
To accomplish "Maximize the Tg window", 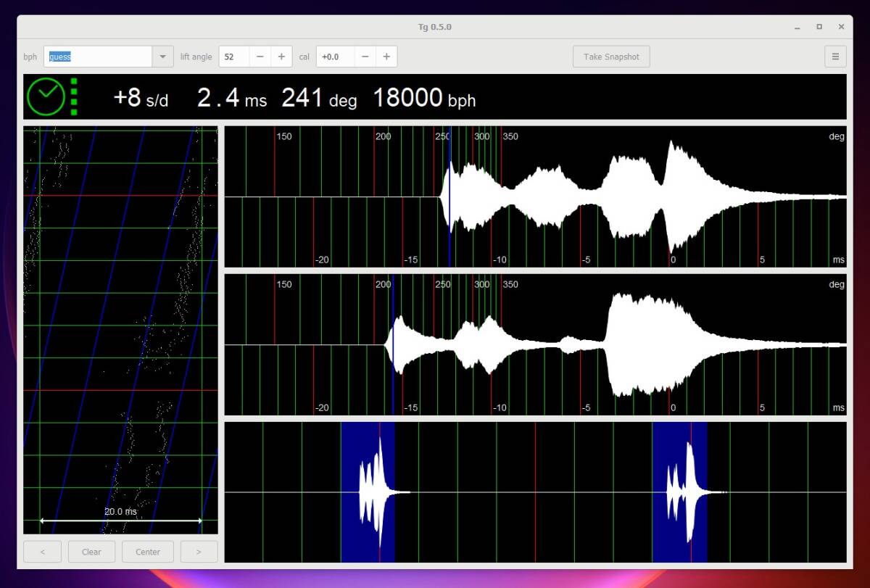I will [x=819, y=27].
